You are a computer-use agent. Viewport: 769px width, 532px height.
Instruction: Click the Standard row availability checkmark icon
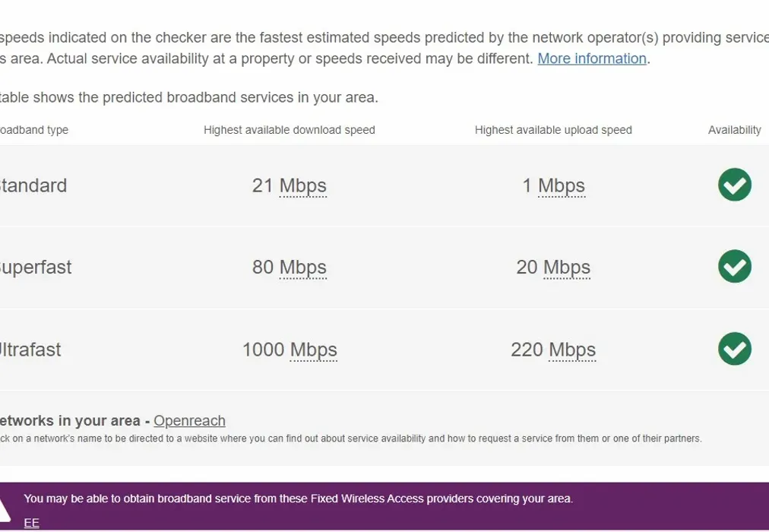click(x=734, y=185)
